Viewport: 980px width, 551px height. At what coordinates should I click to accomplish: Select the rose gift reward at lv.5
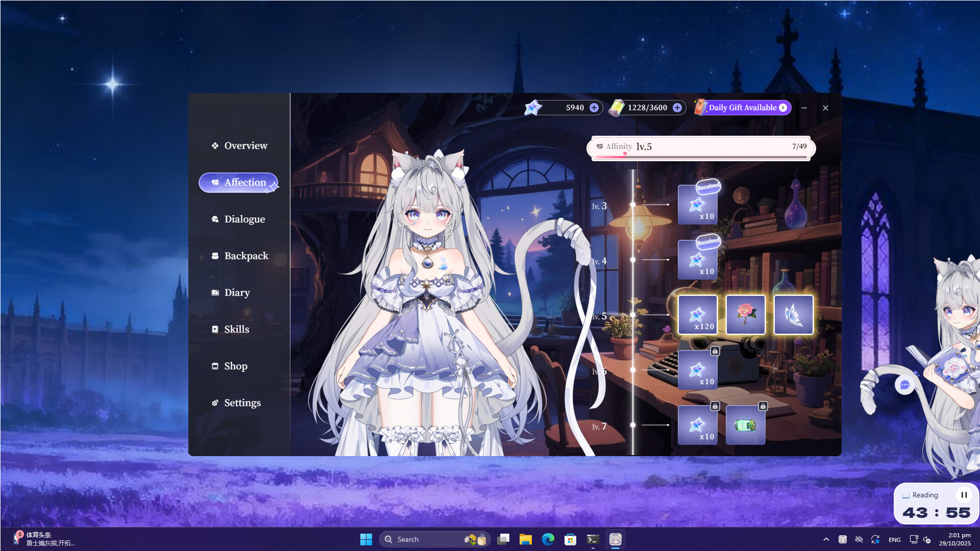(746, 315)
